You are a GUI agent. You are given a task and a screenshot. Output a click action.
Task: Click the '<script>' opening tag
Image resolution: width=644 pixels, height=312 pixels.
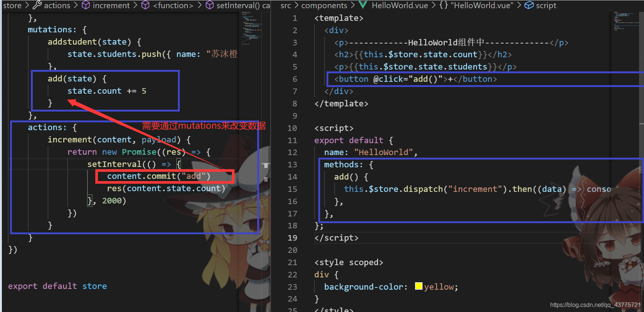click(x=334, y=128)
